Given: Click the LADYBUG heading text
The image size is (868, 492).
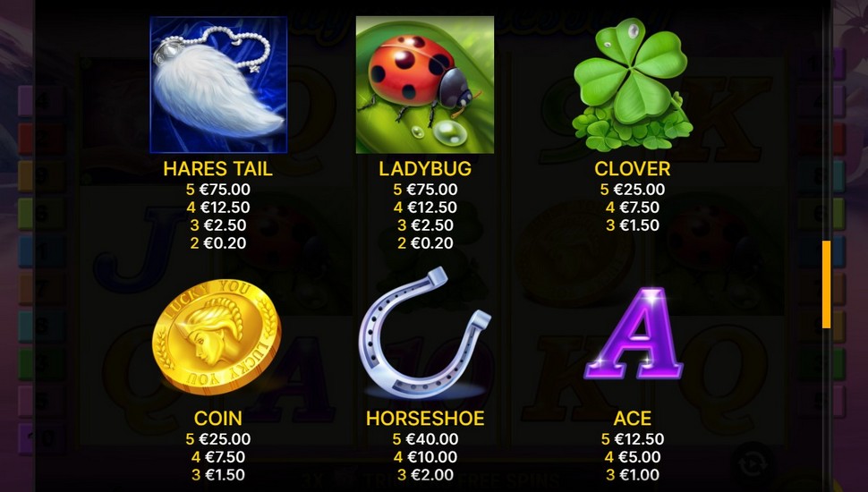Looking at the screenshot, I should click(425, 168).
